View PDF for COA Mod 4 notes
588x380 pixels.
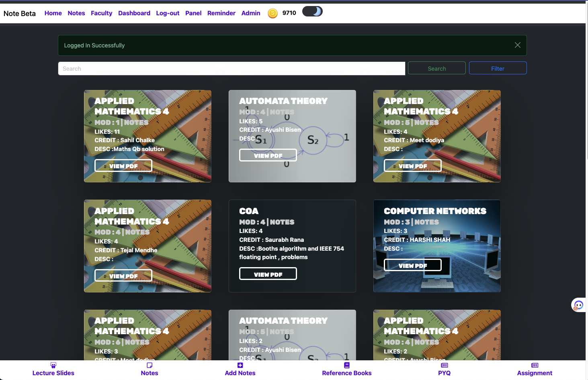268,274
